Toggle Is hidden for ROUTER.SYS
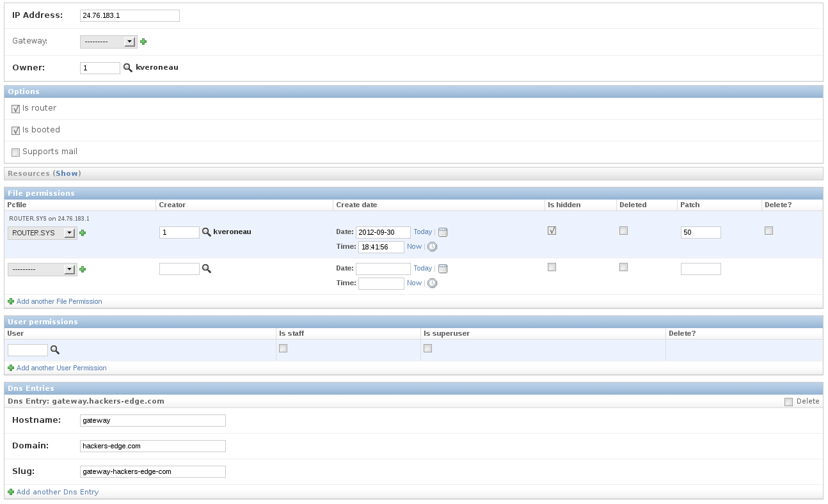828x504 pixels. pyautogui.click(x=552, y=231)
